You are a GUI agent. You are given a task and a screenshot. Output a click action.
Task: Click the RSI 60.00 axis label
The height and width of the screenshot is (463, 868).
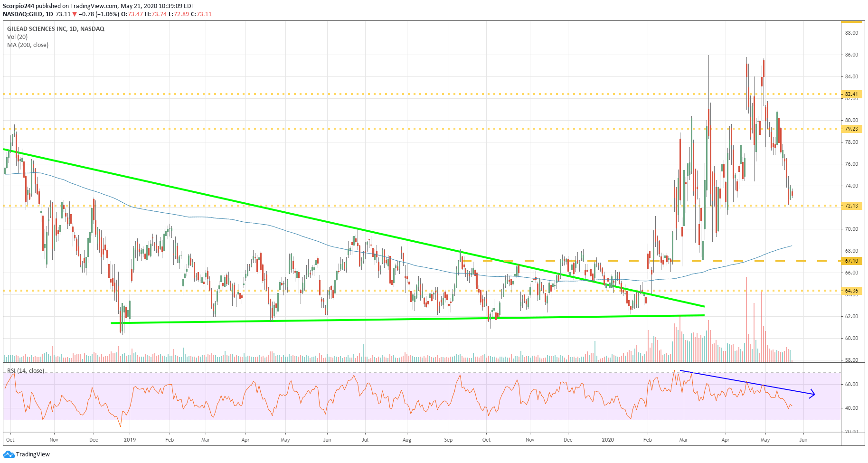pyautogui.click(x=852, y=384)
